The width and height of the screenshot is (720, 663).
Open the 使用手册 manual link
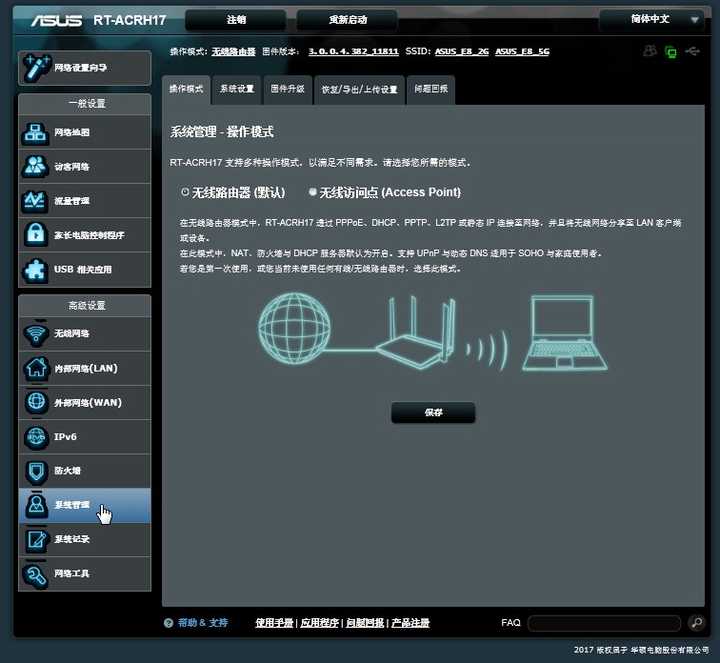coord(274,623)
